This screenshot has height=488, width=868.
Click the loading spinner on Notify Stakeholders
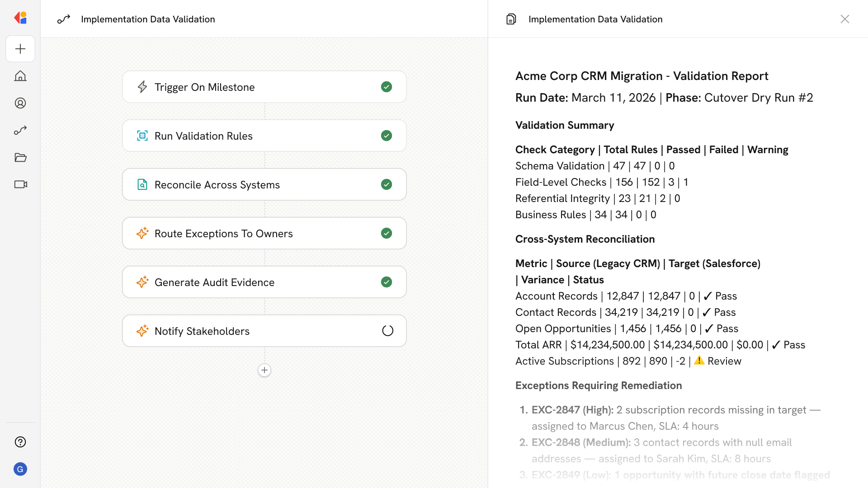387,331
